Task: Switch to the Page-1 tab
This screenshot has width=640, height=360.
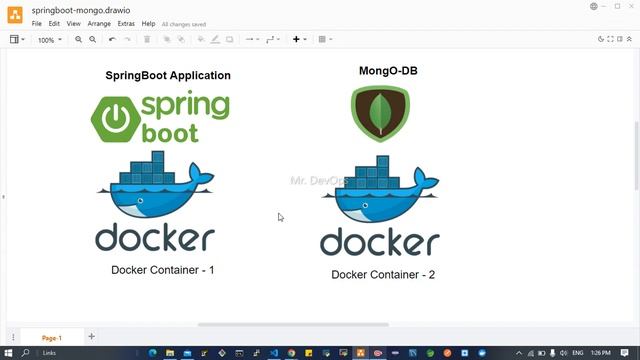Action: click(52, 338)
